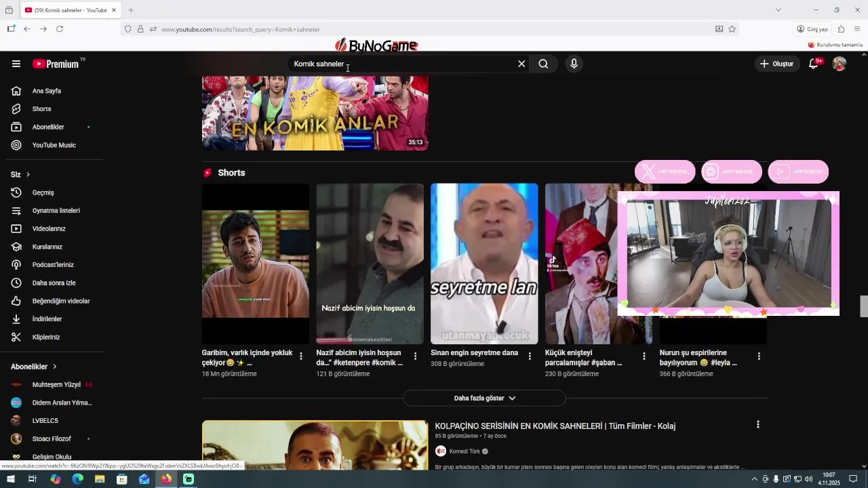Image resolution: width=868 pixels, height=488 pixels.
Task: Click the Küçük enişteyi parcalamışlar short title
Action: 583,358
